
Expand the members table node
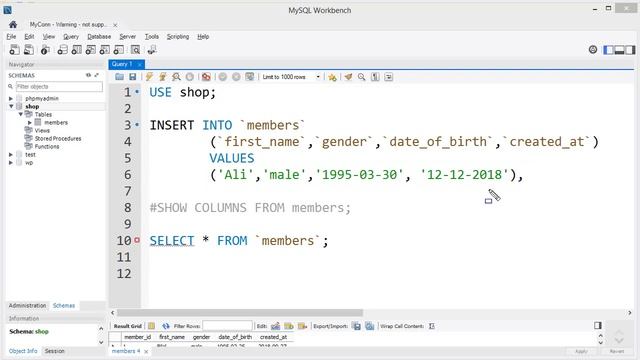click(29, 122)
